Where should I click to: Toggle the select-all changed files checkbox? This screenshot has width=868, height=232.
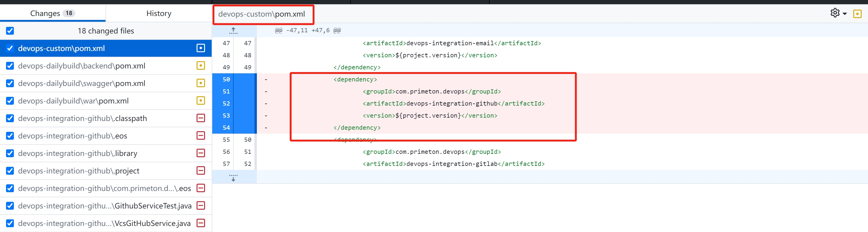(x=10, y=31)
